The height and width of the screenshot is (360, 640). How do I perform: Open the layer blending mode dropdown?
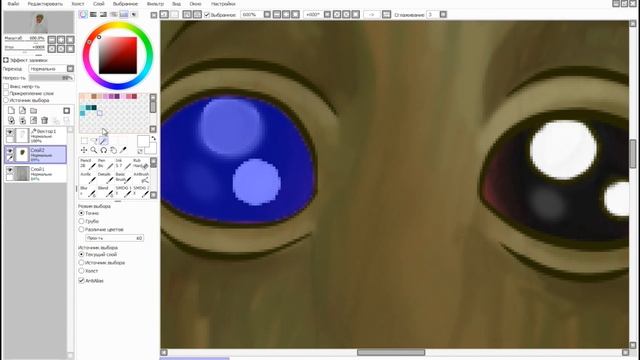click(x=70, y=69)
